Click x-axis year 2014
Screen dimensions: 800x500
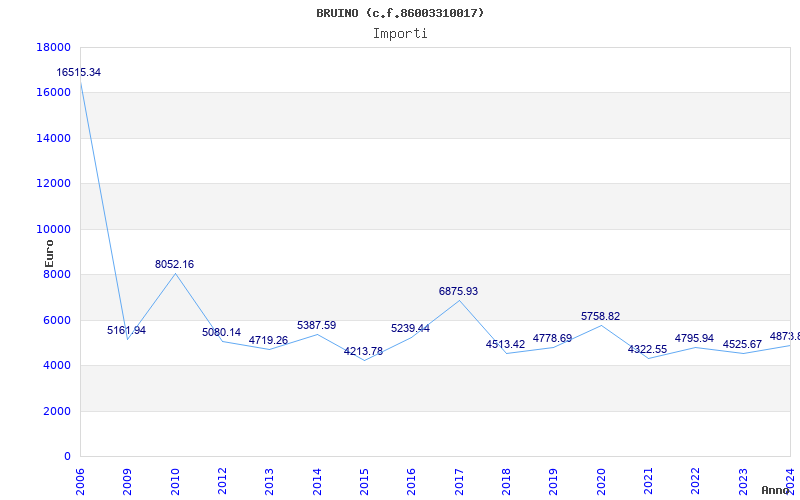(x=317, y=482)
